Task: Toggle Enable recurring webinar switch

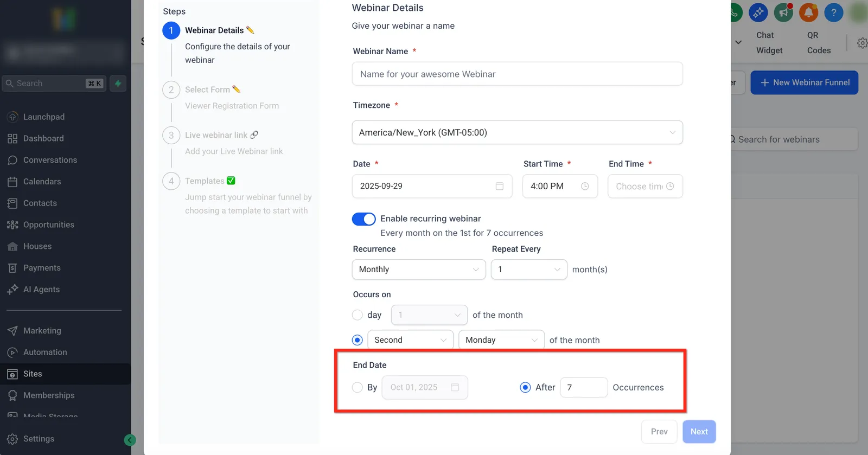Action: [x=363, y=219]
